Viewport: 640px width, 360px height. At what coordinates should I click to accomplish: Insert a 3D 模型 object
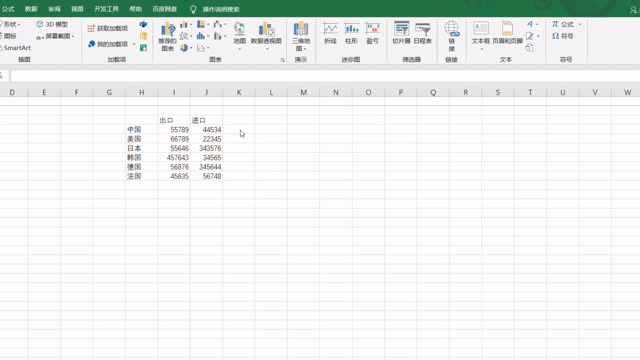click(52, 24)
